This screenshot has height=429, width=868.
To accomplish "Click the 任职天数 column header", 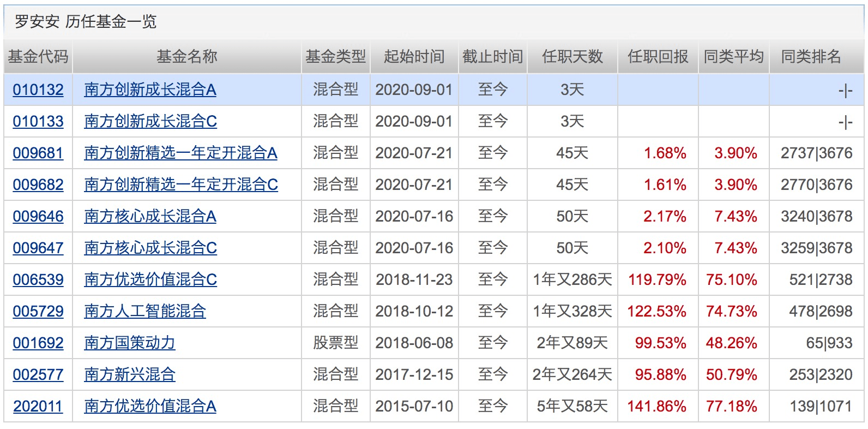I will tap(572, 56).
